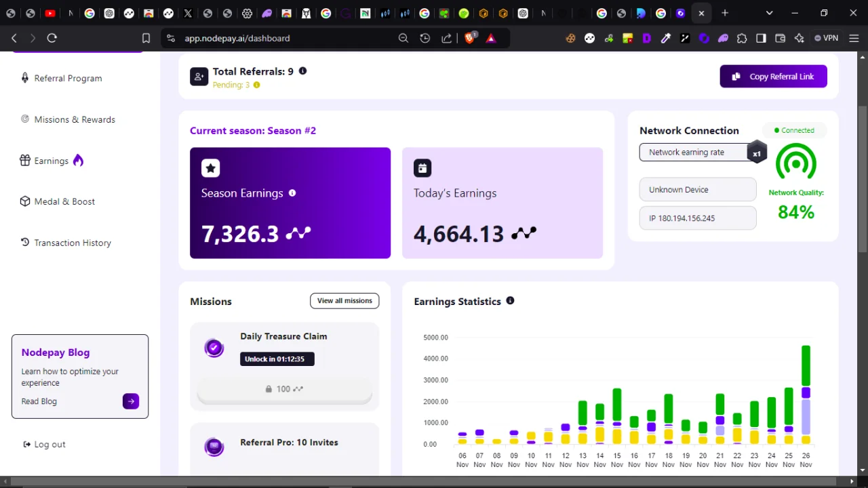
Task: Click the purple Read Blog arrow button
Action: tap(131, 401)
